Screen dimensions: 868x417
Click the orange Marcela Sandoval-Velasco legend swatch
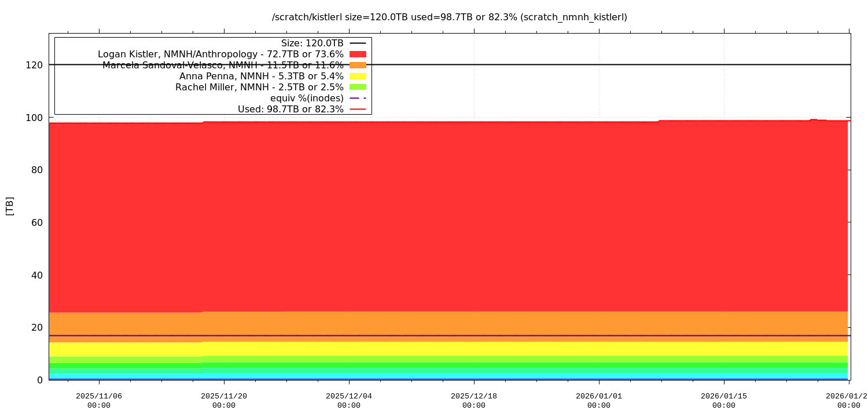coord(358,65)
